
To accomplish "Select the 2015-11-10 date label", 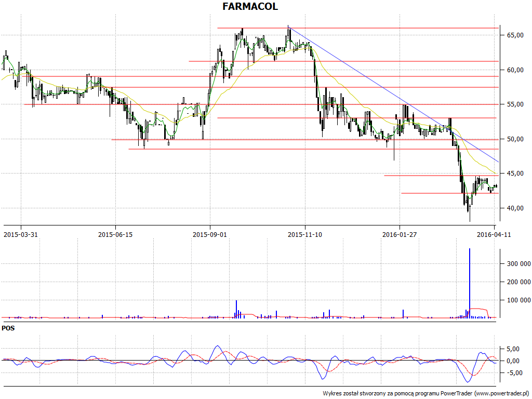I will pyautogui.click(x=305, y=235).
